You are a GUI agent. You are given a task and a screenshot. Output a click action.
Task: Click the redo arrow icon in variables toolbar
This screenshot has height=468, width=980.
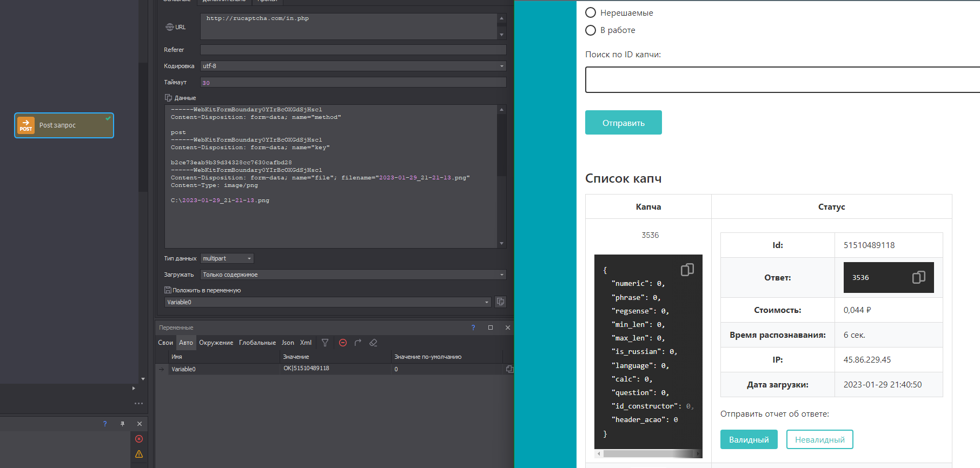click(358, 343)
